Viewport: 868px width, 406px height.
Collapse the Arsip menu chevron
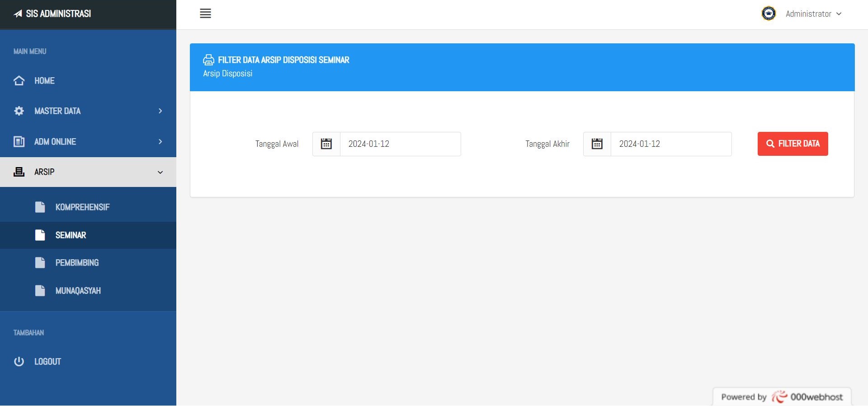160,173
